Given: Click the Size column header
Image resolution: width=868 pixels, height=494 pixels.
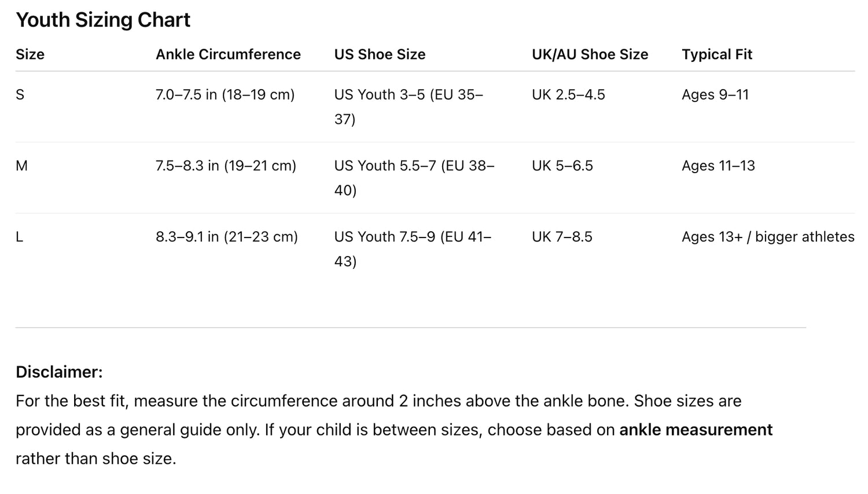Looking at the screenshot, I should coord(30,54).
